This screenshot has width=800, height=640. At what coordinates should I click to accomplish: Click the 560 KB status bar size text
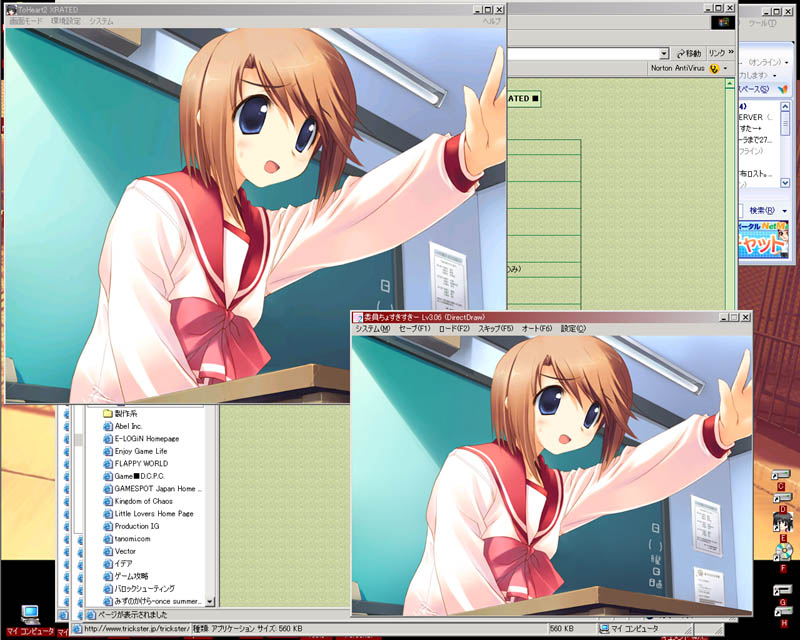point(561,629)
